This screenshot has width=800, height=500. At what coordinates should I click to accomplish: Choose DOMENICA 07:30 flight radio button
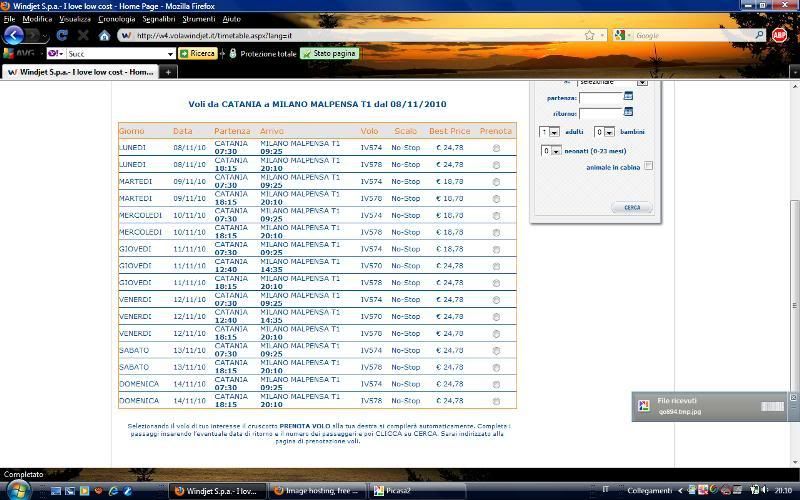[496, 384]
